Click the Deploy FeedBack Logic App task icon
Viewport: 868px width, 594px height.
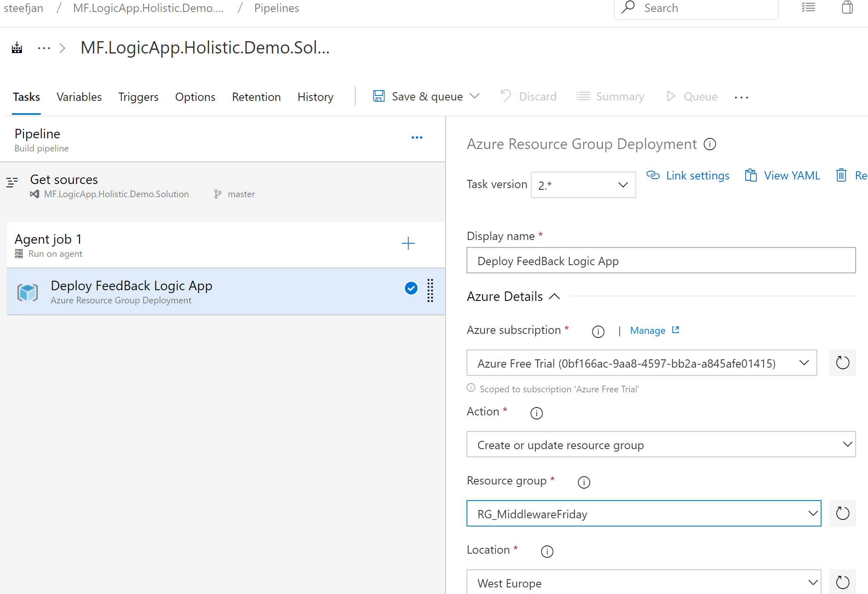28,292
